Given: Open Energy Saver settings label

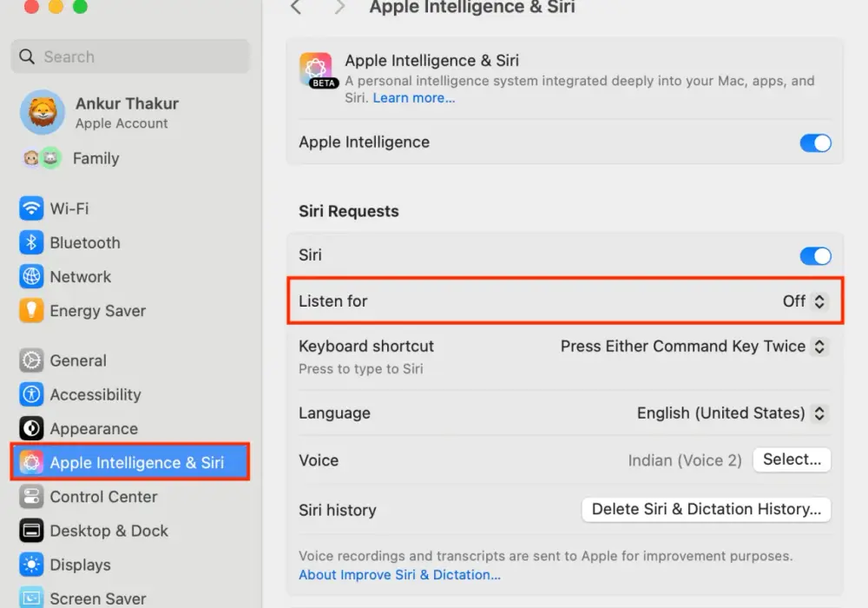Looking at the screenshot, I should click(98, 311).
